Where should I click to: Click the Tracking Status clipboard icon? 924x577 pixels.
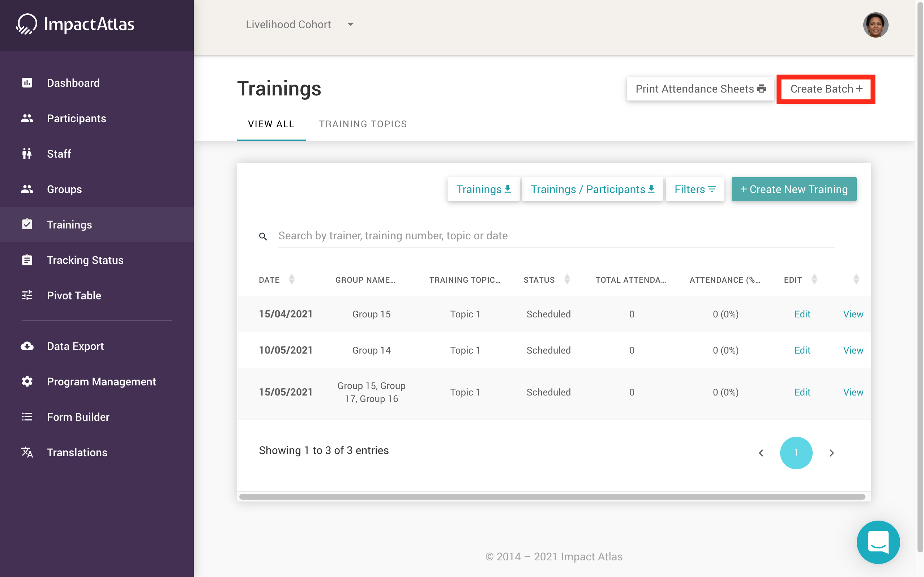27,260
